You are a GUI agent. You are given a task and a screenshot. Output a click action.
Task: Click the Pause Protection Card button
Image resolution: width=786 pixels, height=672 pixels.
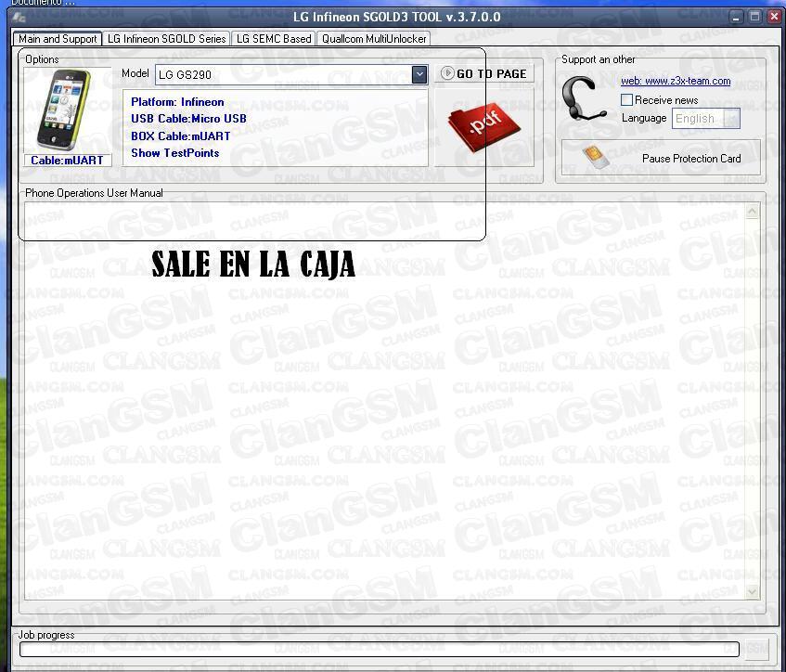tap(661, 158)
